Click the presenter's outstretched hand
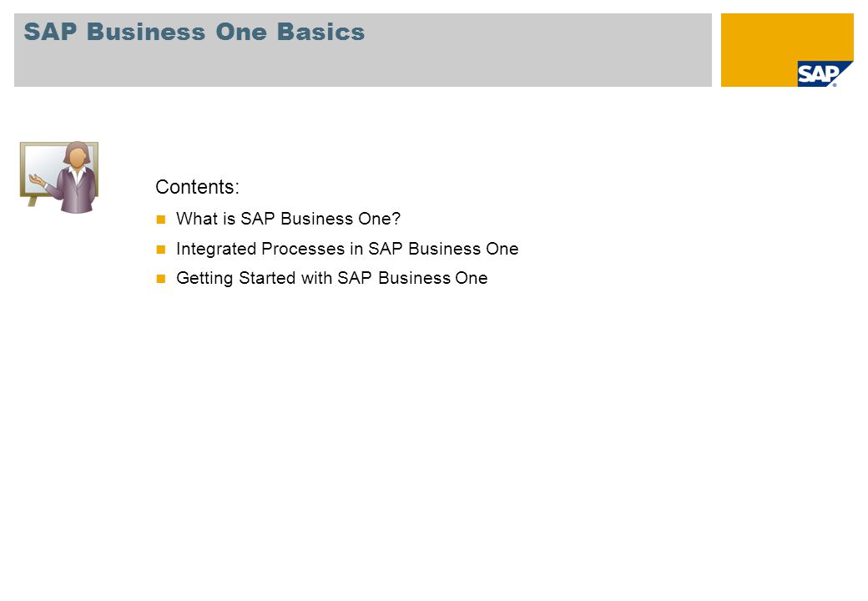The height and width of the screenshot is (601, 868). tap(37, 179)
